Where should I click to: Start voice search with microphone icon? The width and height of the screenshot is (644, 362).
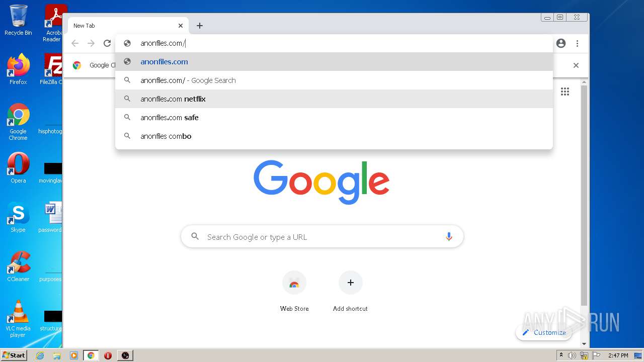pyautogui.click(x=449, y=237)
